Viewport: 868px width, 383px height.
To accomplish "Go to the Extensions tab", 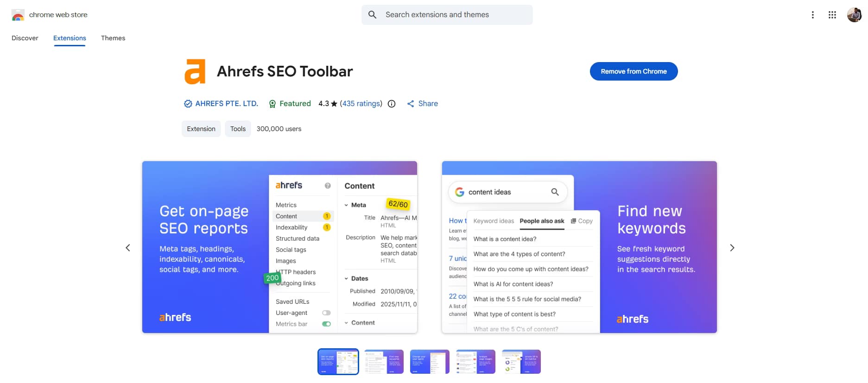I will [x=70, y=38].
